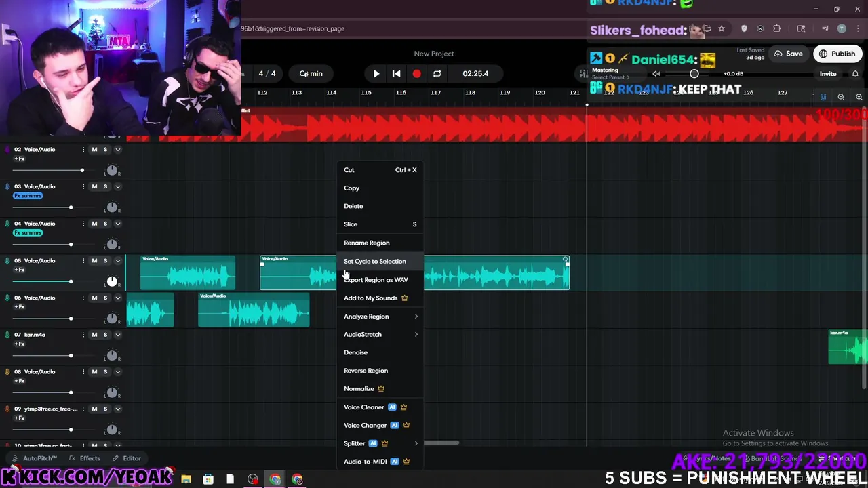The height and width of the screenshot is (488, 868).
Task: Bookmark this page with the star icon
Action: (x=722, y=28)
